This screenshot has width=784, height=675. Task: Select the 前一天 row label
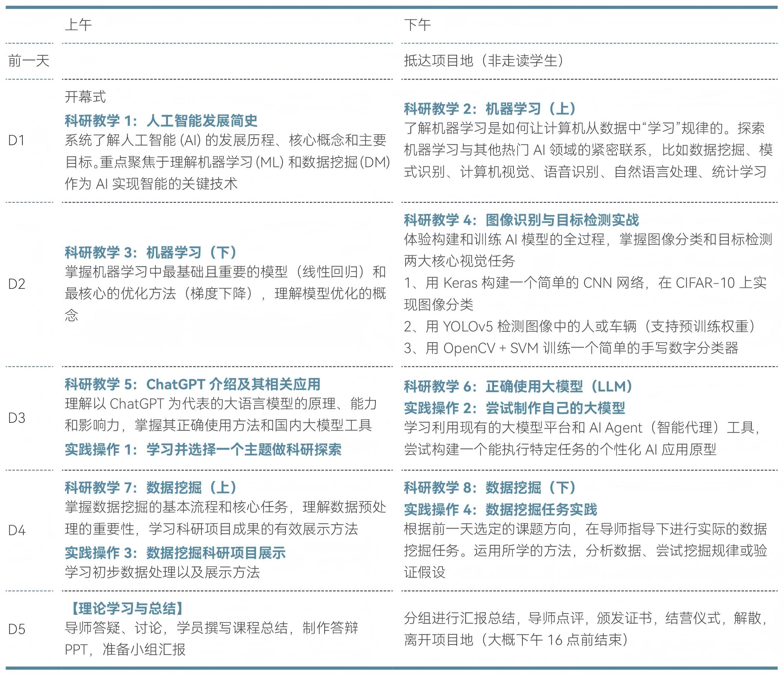click(x=29, y=61)
